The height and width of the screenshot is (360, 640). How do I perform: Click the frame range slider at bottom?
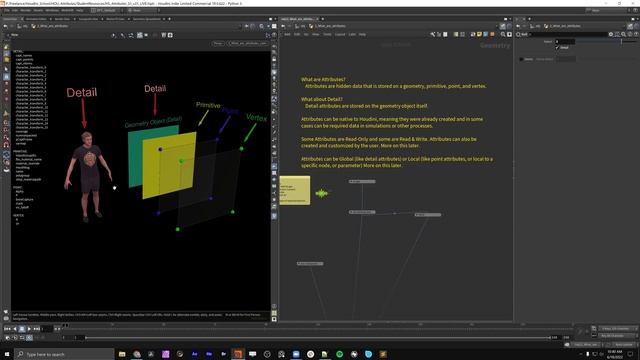(x=318, y=338)
